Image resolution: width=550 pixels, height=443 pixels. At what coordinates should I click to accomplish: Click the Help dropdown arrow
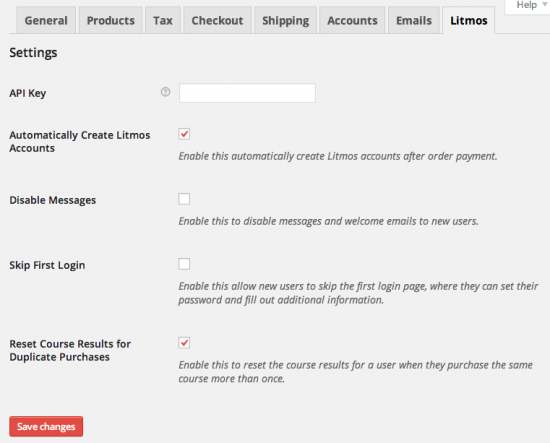(x=545, y=5)
